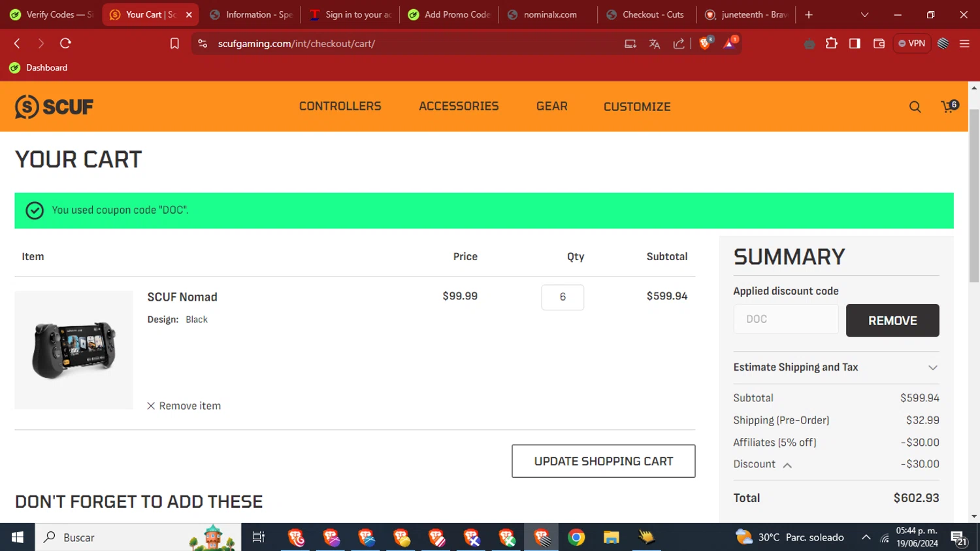Screen dimensions: 980x551
Task: Click the address bar URL scufgaming.com
Action: [x=297, y=44]
